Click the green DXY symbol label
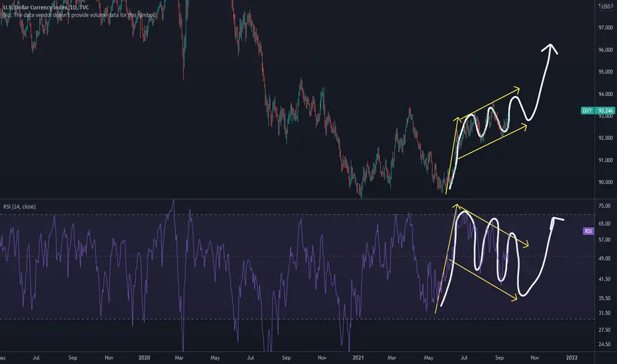Screen dimensions: 617x364 coord(587,111)
